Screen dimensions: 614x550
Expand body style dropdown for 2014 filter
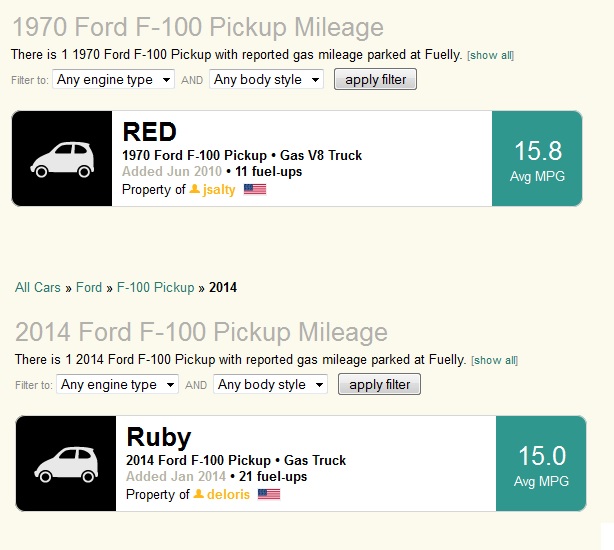coord(271,384)
